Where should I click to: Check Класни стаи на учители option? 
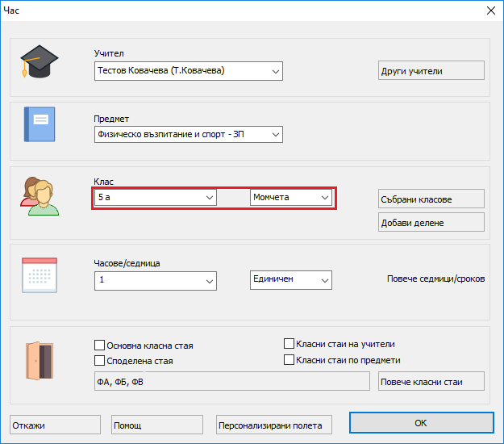pyautogui.click(x=289, y=344)
